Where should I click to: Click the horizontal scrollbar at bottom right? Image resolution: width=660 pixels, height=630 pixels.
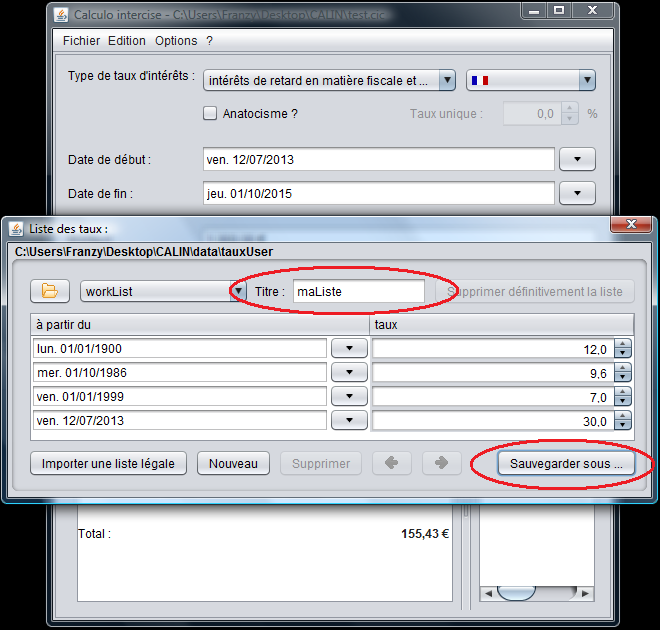point(516,593)
